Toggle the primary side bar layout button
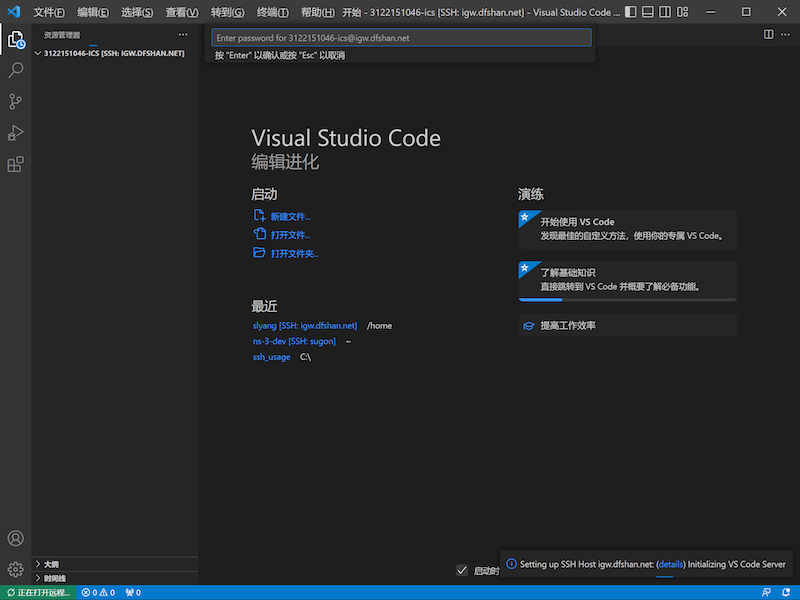Screen dimensions: 800x600 pyautogui.click(x=632, y=13)
